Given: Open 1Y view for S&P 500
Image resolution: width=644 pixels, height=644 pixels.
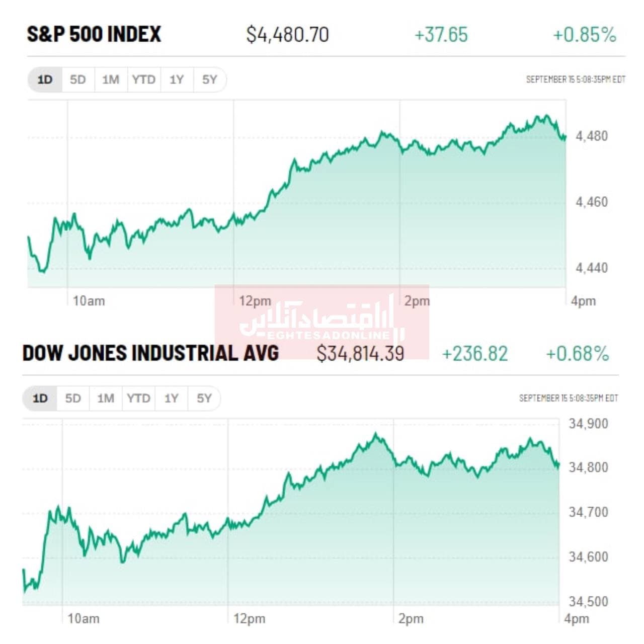Looking at the screenshot, I should pyautogui.click(x=177, y=79).
